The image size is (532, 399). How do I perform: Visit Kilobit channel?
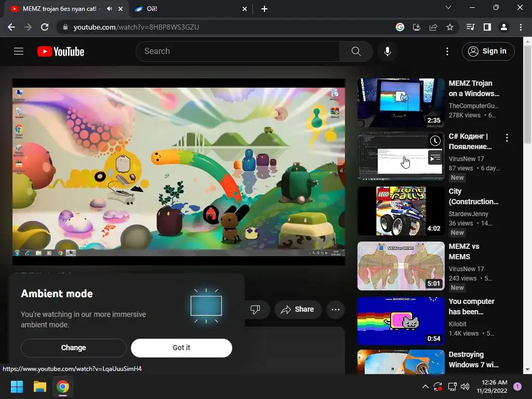point(457,324)
